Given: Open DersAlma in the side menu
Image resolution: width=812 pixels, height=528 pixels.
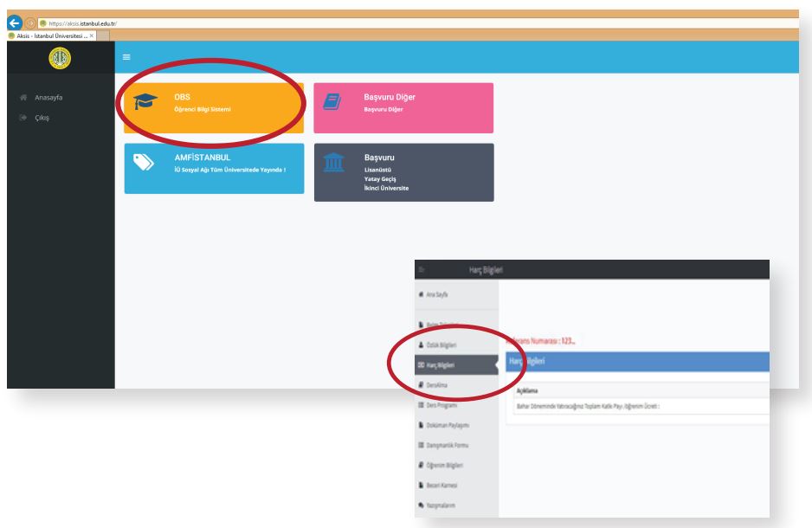Looking at the screenshot, I should (433, 385).
